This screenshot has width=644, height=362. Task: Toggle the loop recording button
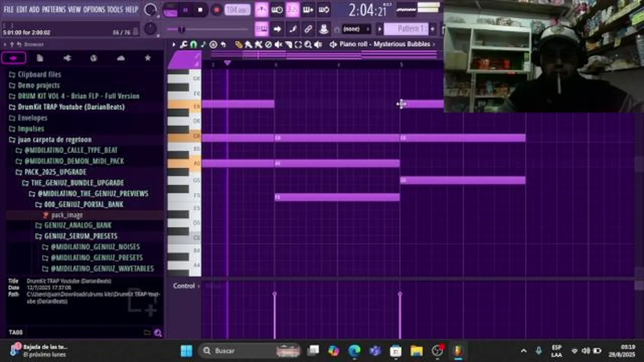click(324, 10)
